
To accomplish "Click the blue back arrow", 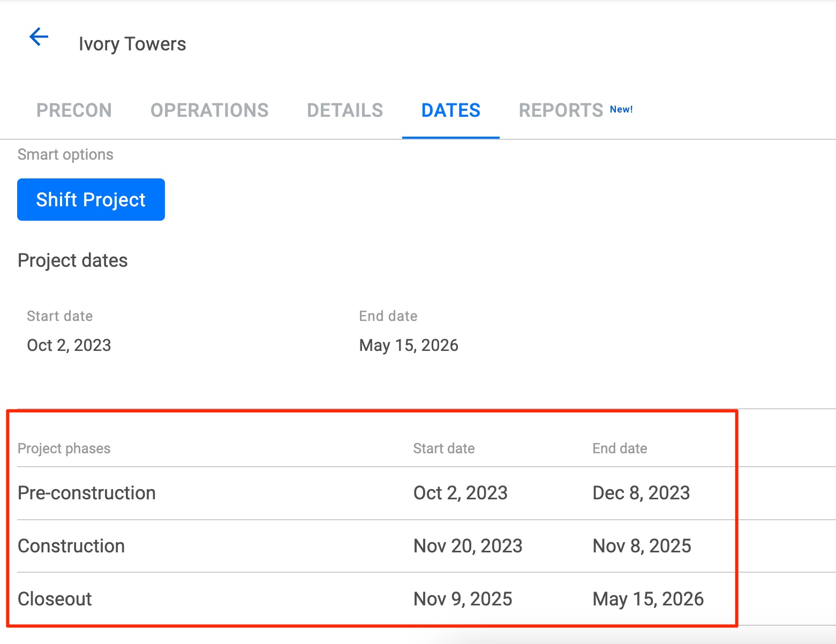I will click(39, 37).
